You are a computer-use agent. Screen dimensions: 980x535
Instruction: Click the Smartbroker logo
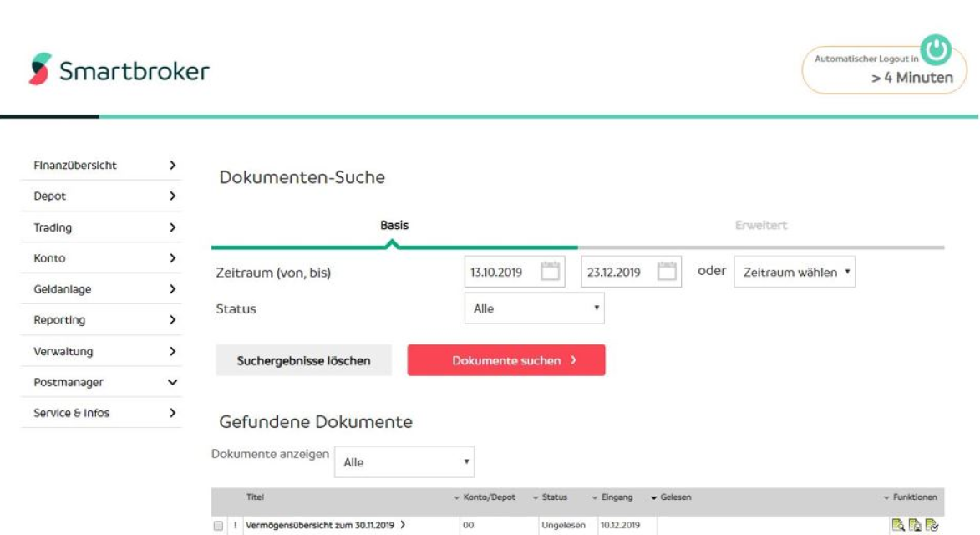pyautogui.click(x=119, y=69)
